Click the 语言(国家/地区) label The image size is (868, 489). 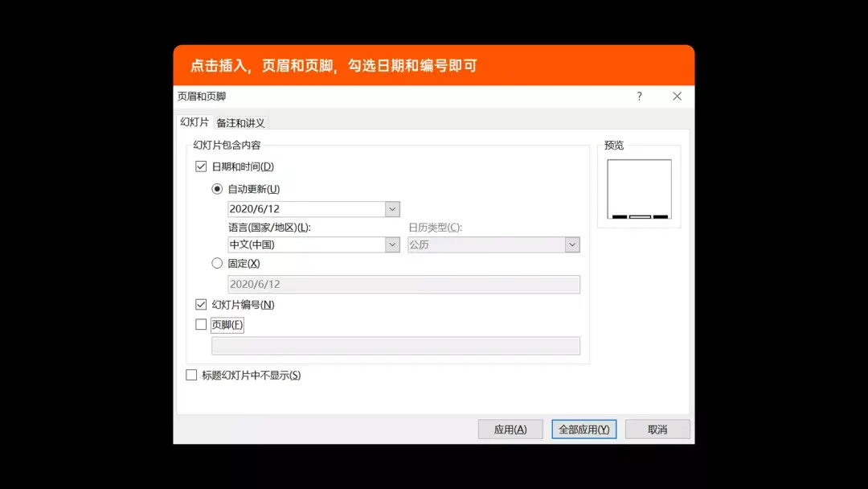[x=269, y=228]
